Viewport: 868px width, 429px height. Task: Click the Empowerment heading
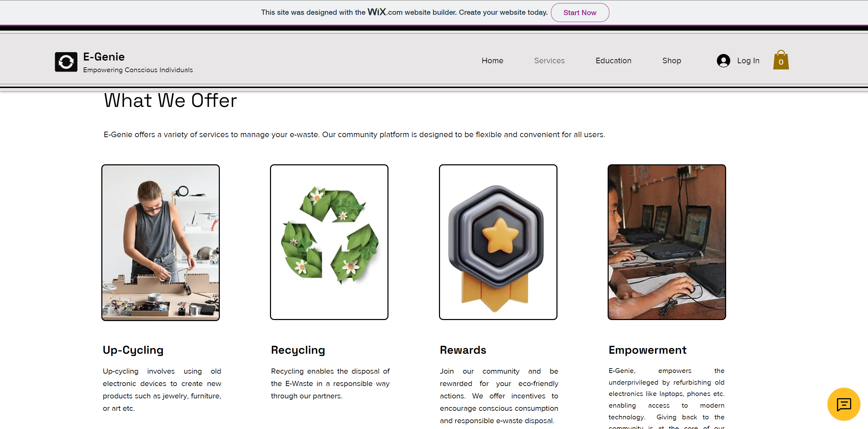click(x=647, y=350)
